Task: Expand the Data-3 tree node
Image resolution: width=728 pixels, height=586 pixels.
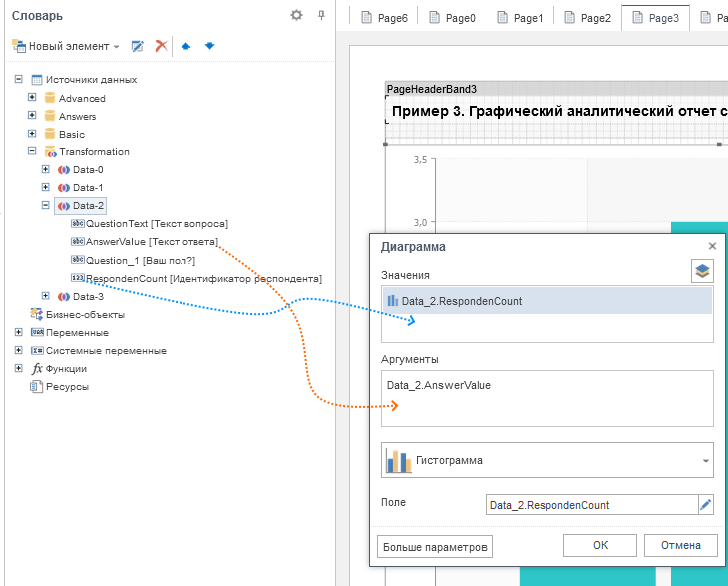Action: point(45,296)
